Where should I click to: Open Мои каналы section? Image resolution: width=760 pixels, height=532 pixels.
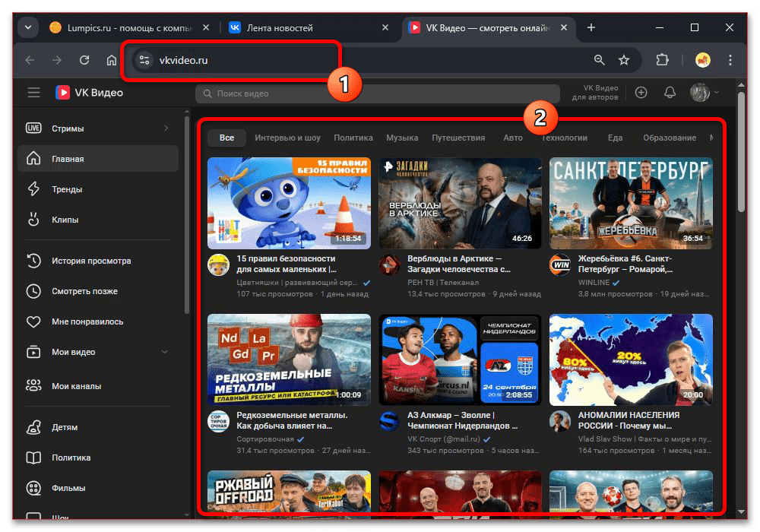(x=97, y=386)
